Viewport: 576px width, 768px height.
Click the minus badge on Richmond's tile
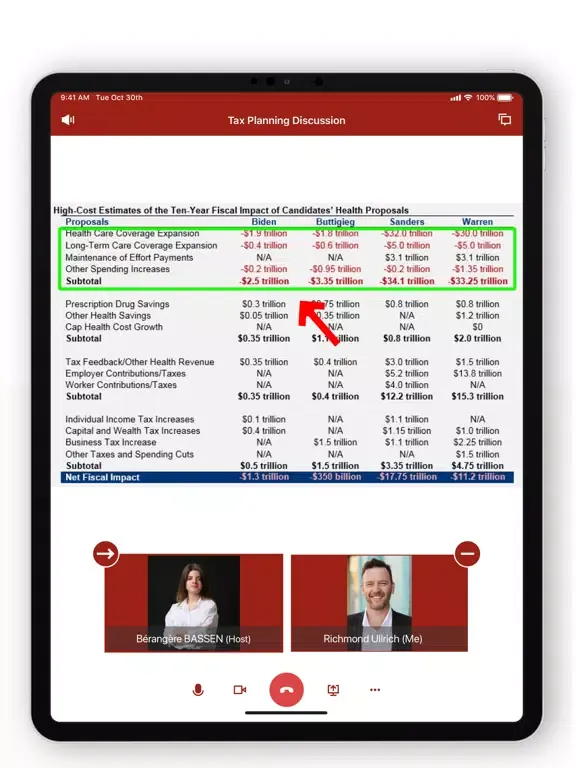click(x=467, y=553)
